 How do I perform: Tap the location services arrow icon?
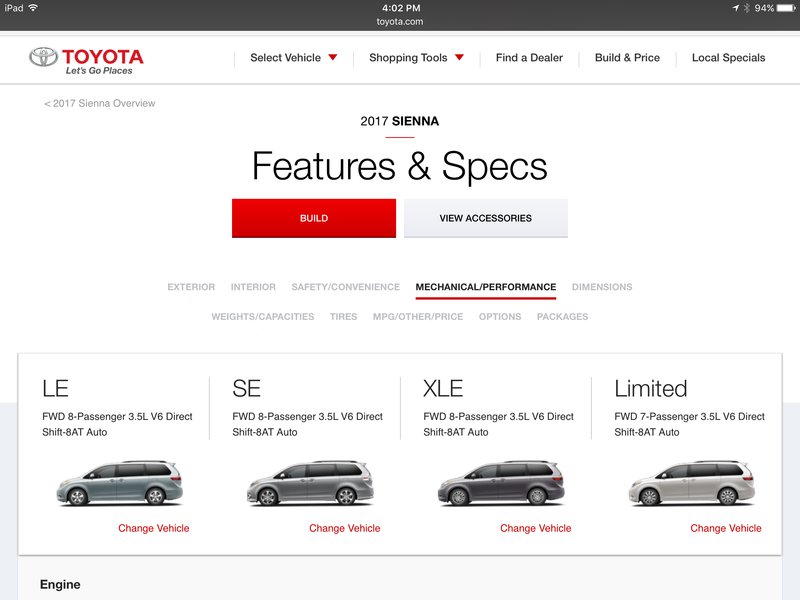tap(735, 8)
